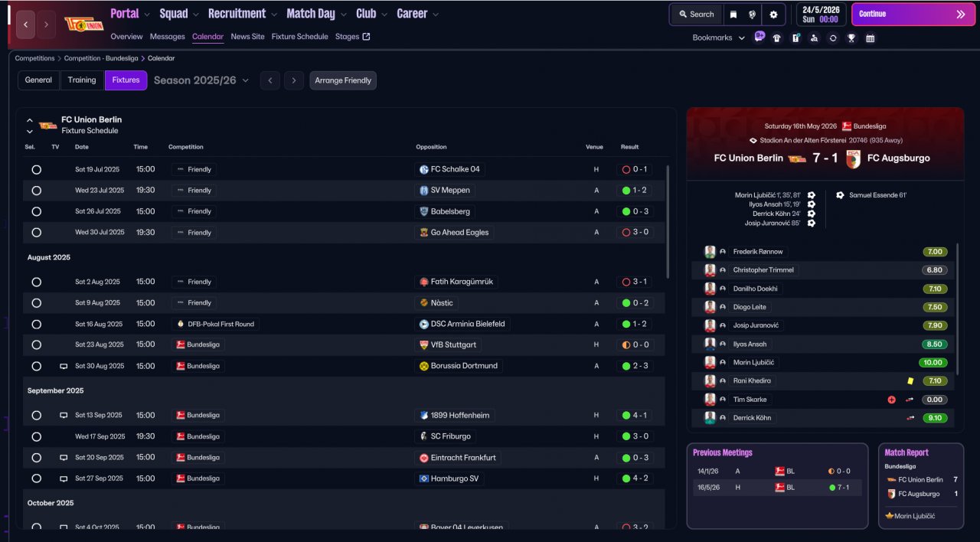
Task: Click the circular arrows bookmark icon
Action: click(x=833, y=38)
